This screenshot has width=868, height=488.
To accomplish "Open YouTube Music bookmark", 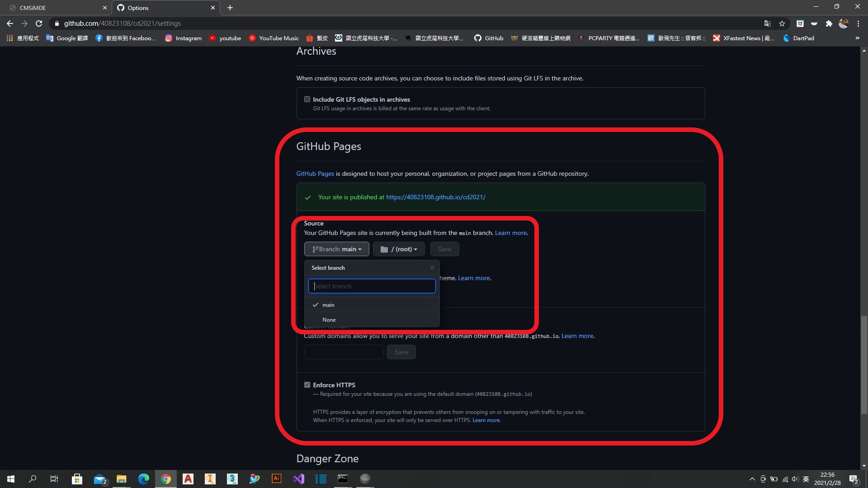I will click(x=274, y=38).
